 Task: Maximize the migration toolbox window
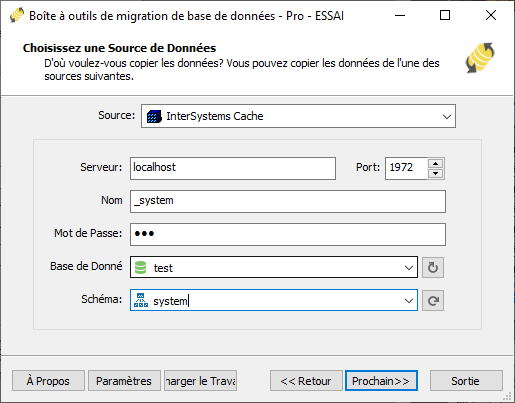pyautogui.click(x=445, y=15)
